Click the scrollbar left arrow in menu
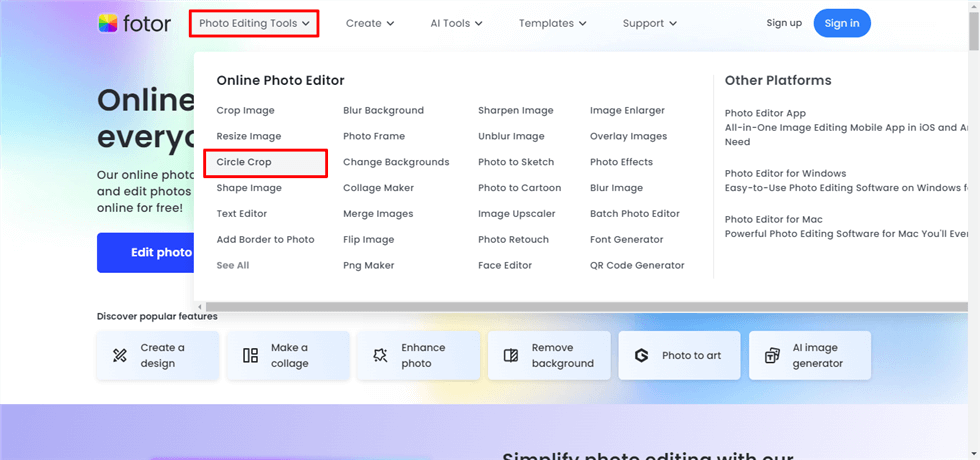This screenshot has width=980, height=460. [x=199, y=307]
